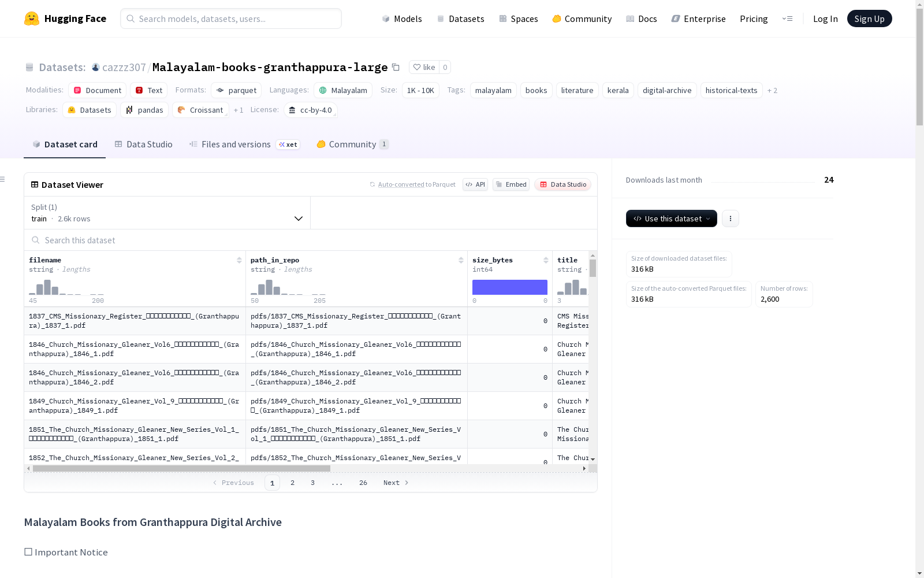Screen dimensions: 924x578
Task: Click the main search models input
Action: coord(231,18)
